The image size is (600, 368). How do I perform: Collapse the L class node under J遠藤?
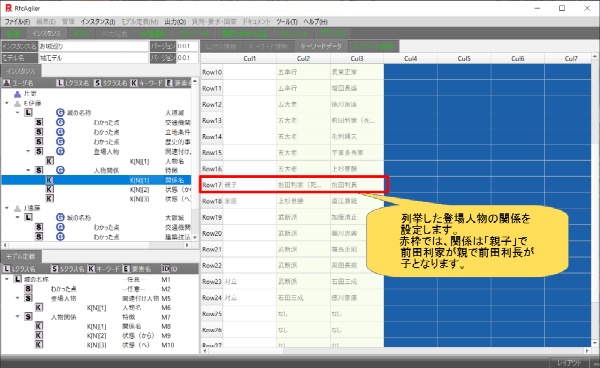point(18,217)
